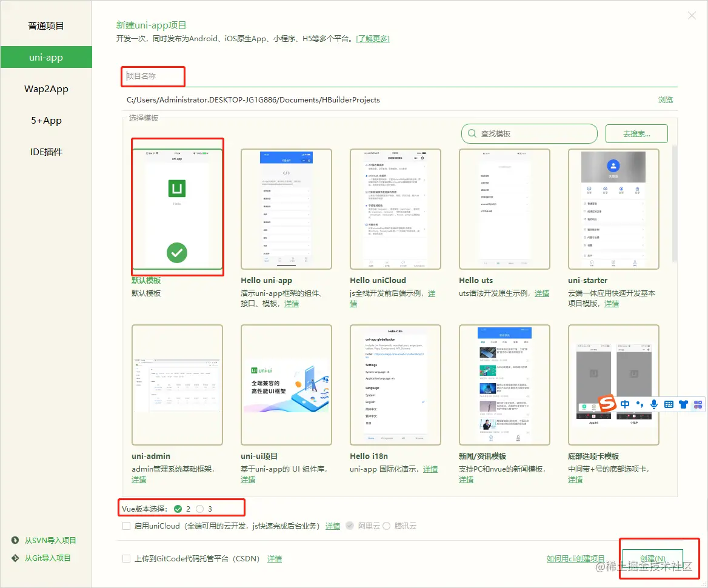The image size is (708, 588).
Task: Select the Hello uni-app template thumbnail
Action: point(286,209)
